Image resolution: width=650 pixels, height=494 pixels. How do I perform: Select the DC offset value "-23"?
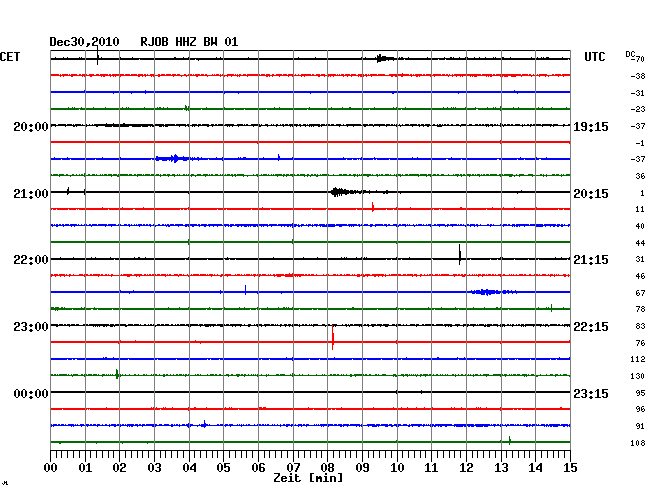coord(638,109)
